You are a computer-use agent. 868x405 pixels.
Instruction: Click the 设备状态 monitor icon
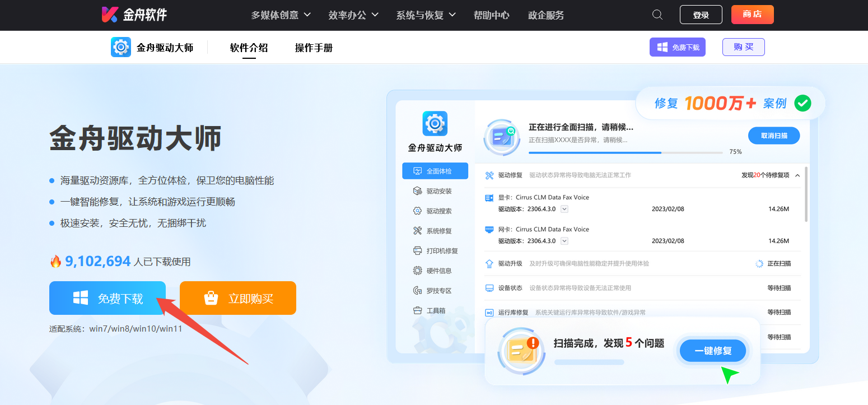click(x=489, y=288)
